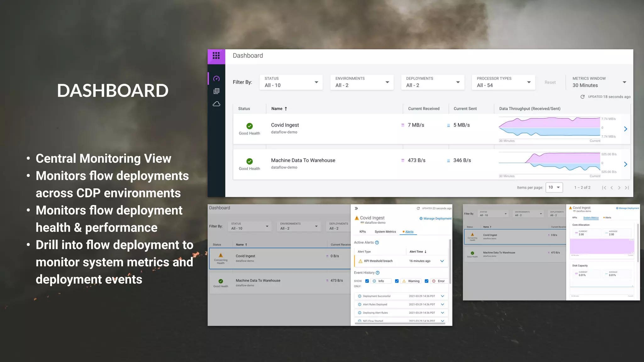644x362 pixels.
Task: Click the Warning filter button in Event History
Action: pos(411,281)
